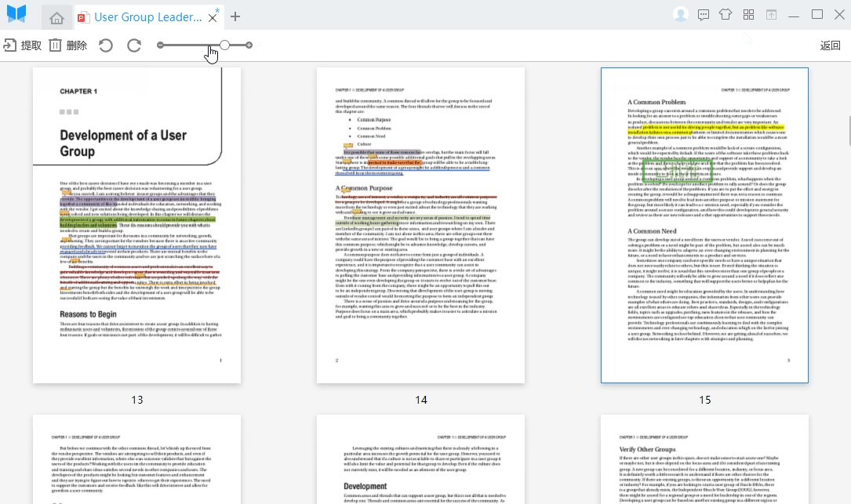Open the apps grid icon
Image resolution: width=851 pixels, height=504 pixels.
point(748,15)
